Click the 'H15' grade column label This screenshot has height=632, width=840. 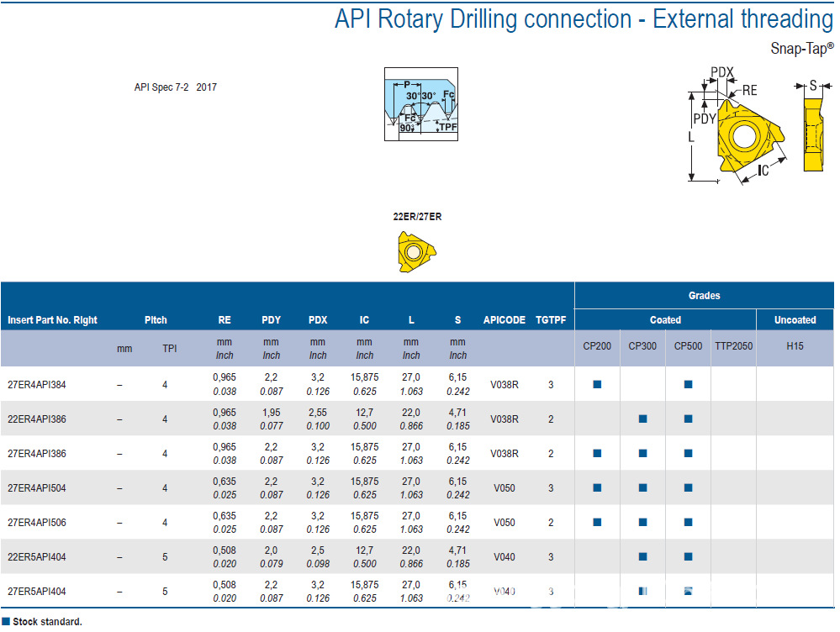(x=795, y=346)
